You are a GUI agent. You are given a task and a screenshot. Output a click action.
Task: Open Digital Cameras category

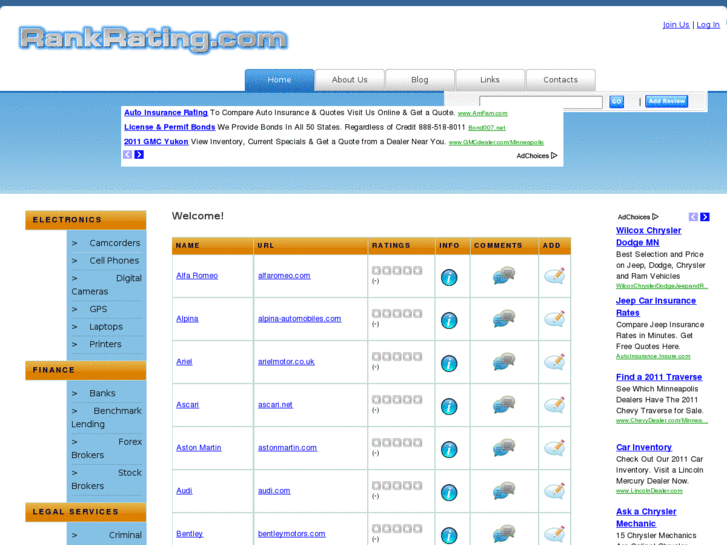pyautogui.click(x=107, y=285)
